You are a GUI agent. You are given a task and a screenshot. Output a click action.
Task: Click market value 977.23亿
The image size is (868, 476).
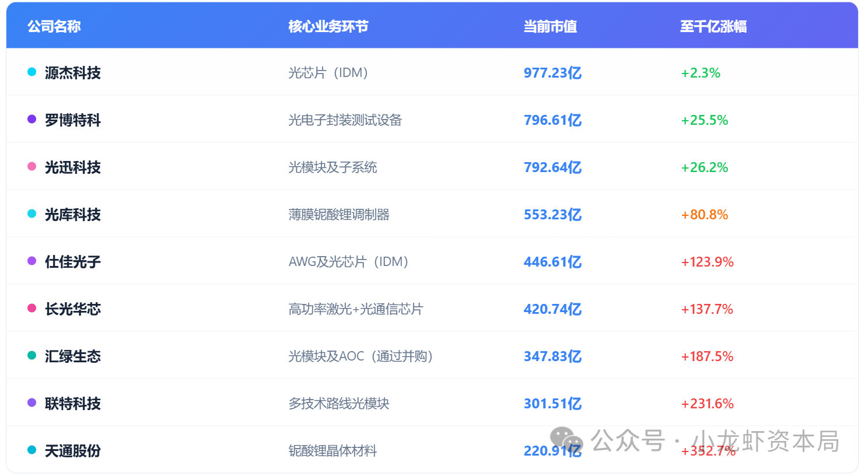(x=552, y=73)
